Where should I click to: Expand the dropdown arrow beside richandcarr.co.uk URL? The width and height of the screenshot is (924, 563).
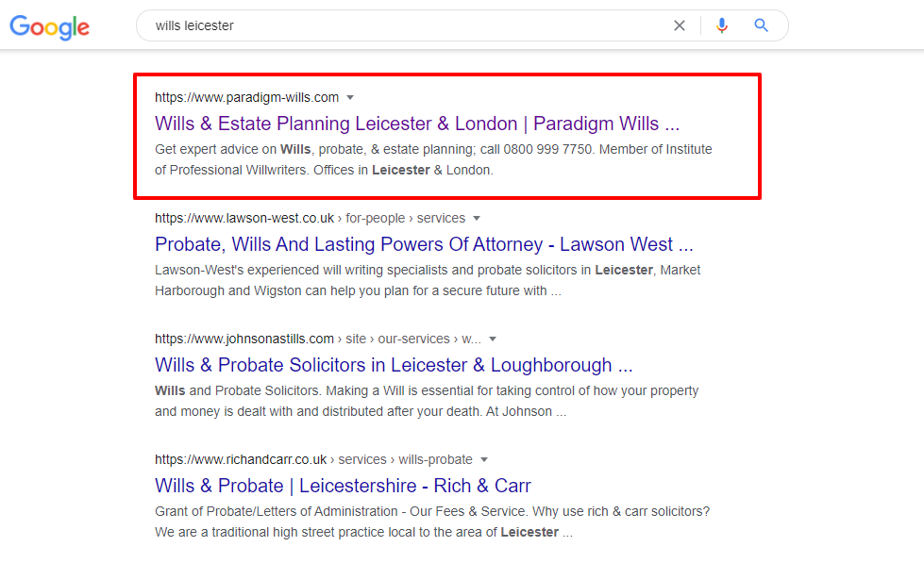484,460
